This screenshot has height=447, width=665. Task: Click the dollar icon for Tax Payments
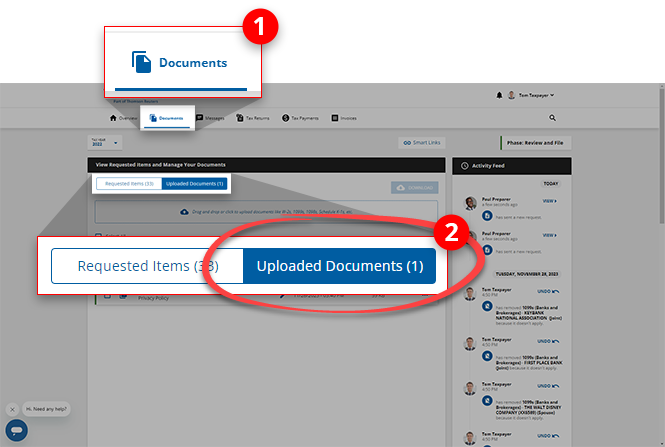(x=285, y=118)
